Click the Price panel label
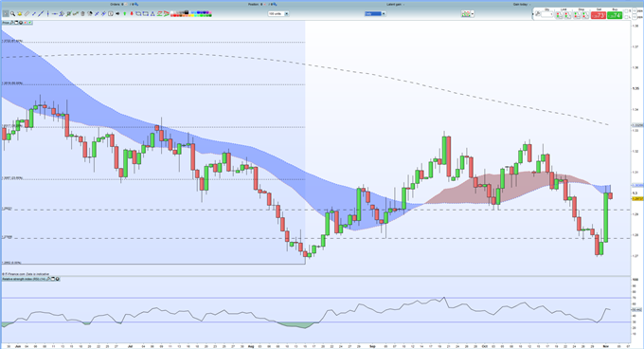Screen dimensions: 644x349 point(6,23)
